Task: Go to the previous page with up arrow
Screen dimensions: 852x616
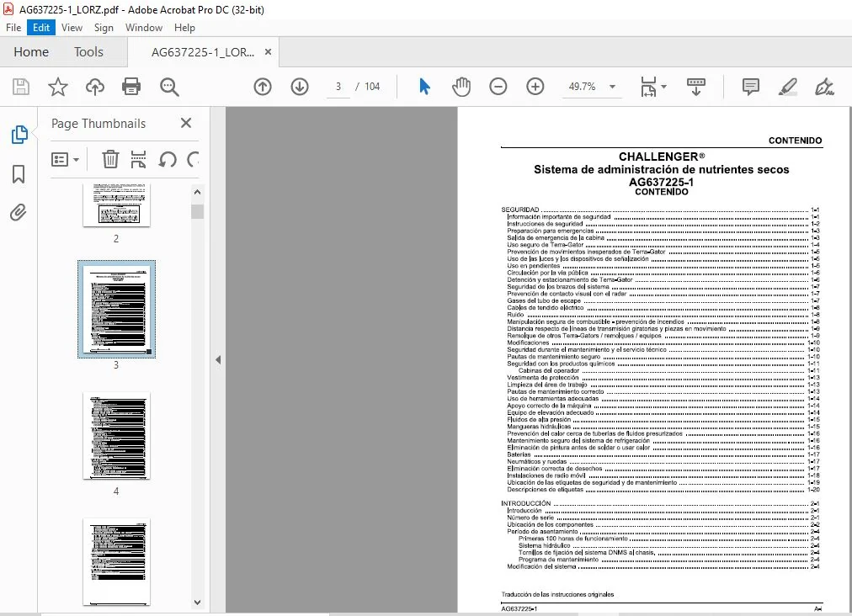Action: (263, 87)
